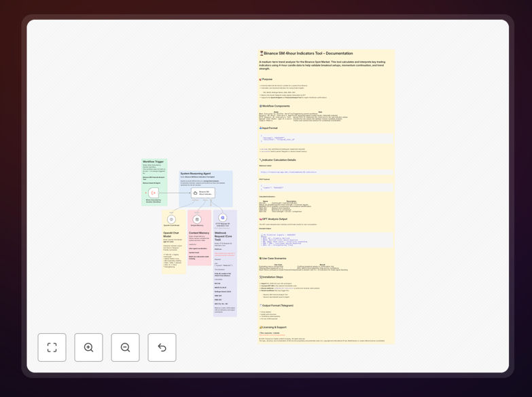Click the Webhook Request (Core Tool) heading
Image resolution: width=532 pixels, height=397 pixels.
click(x=224, y=236)
